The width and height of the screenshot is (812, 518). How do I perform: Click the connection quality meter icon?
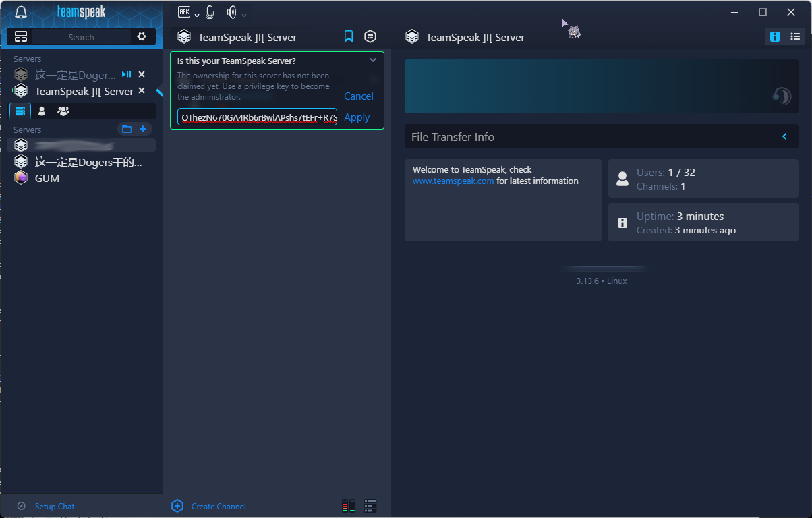point(348,506)
